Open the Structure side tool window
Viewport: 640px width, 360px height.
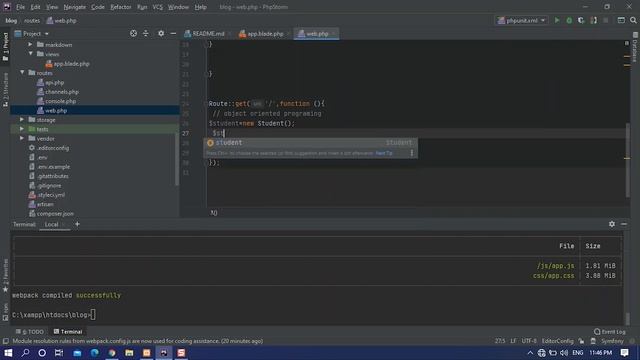click(5, 90)
